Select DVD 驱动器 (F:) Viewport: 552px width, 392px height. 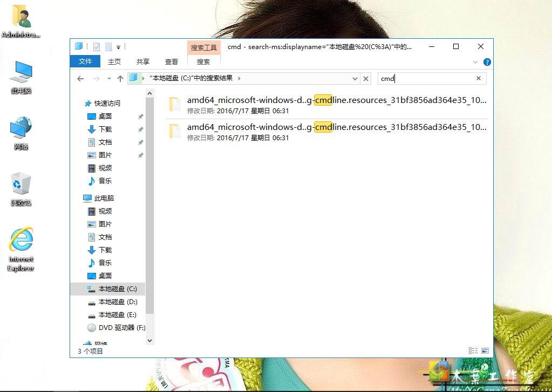tap(116, 328)
